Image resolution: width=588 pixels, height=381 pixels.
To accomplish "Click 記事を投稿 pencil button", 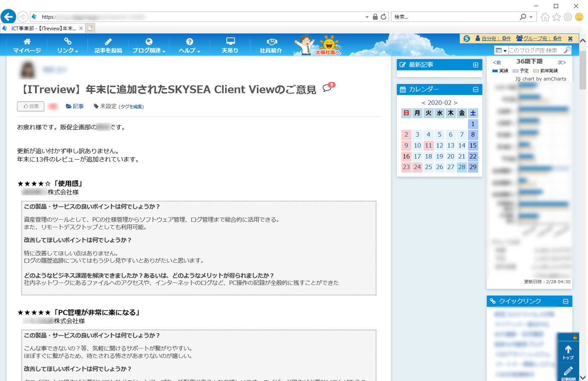I will point(108,45).
